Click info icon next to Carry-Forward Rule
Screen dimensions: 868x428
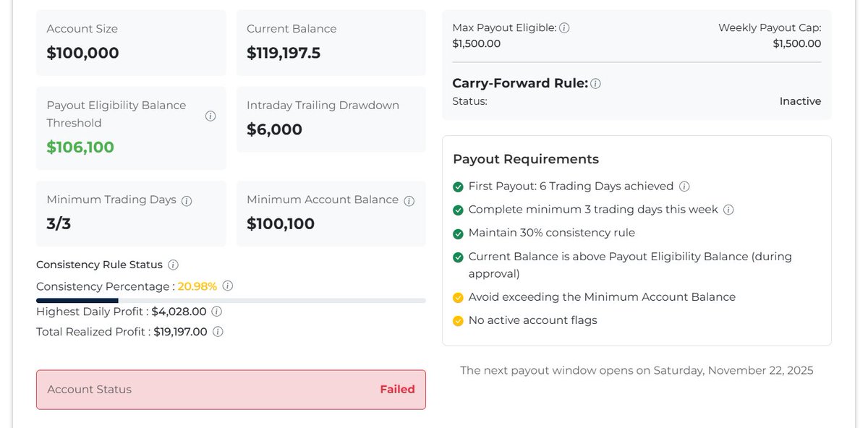(x=595, y=84)
